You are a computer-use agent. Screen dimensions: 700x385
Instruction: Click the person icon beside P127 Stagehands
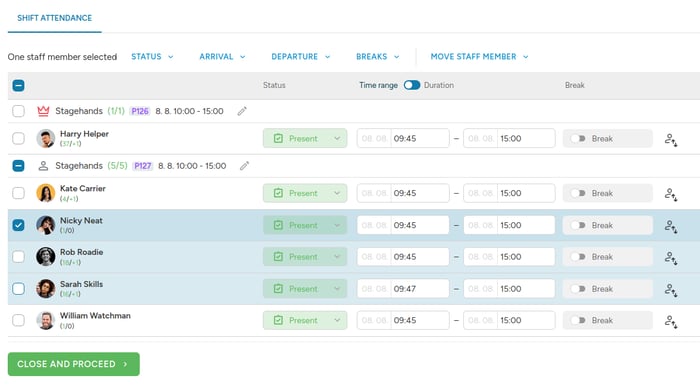tap(43, 166)
